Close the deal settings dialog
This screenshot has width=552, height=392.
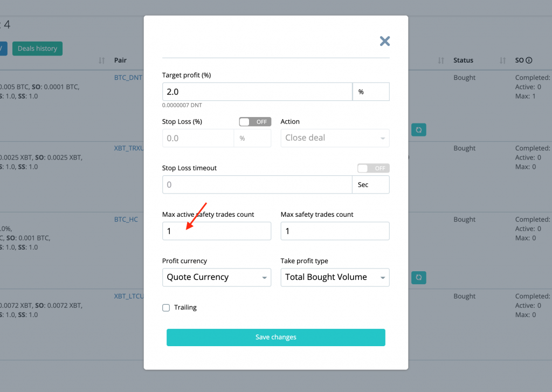click(384, 41)
